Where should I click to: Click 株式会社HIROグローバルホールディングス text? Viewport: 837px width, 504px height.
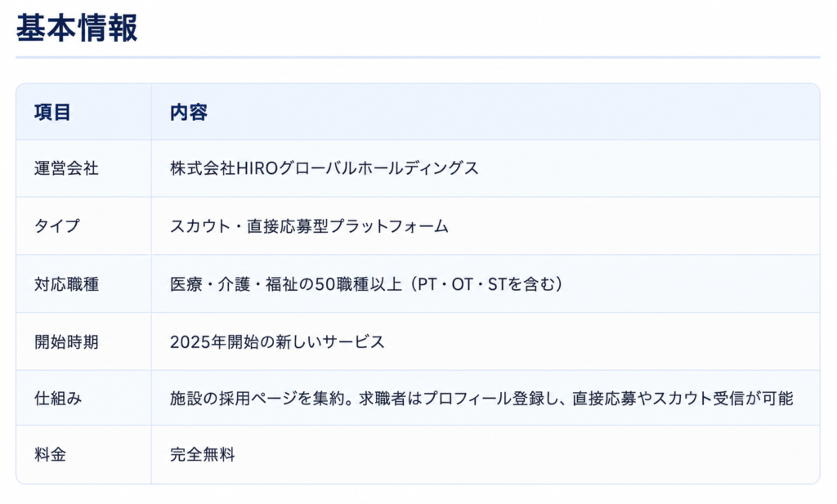click(x=324, y=168)
